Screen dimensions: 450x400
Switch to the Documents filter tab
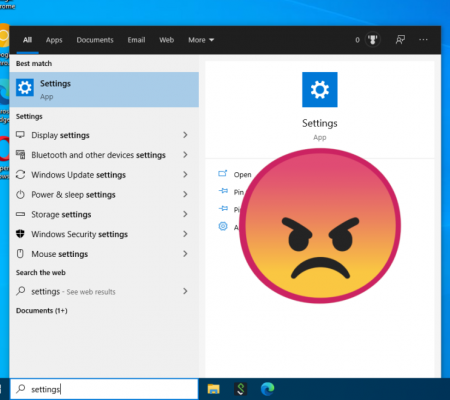point(95,40)
